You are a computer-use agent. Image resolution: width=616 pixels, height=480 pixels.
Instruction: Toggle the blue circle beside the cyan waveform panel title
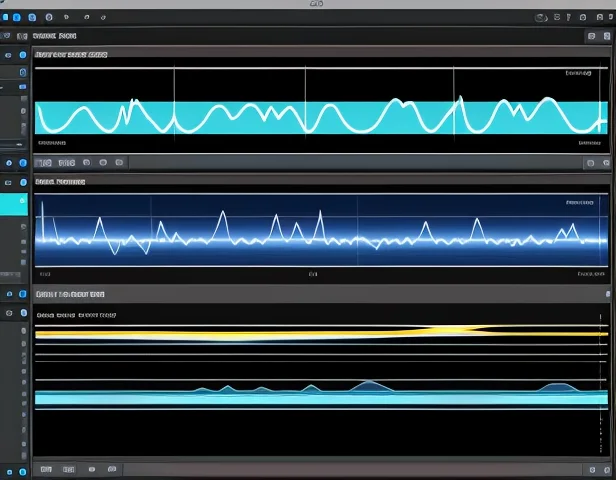coord(23,55)
